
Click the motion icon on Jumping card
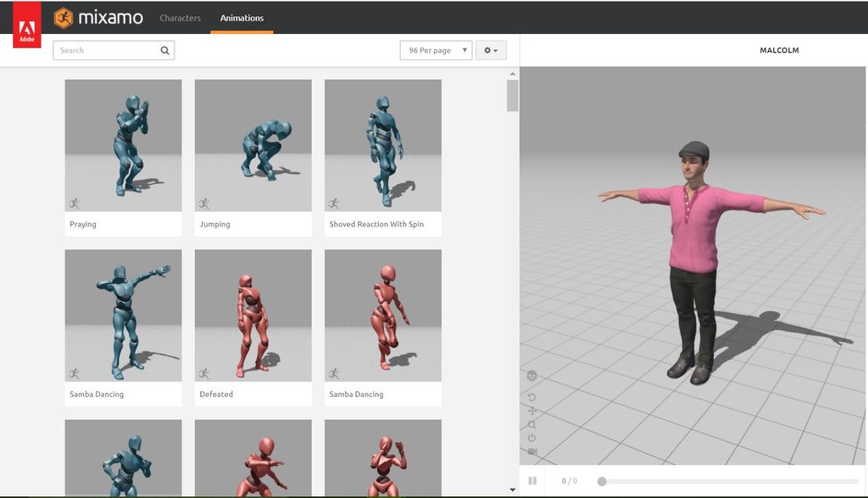tap(204, 204)
